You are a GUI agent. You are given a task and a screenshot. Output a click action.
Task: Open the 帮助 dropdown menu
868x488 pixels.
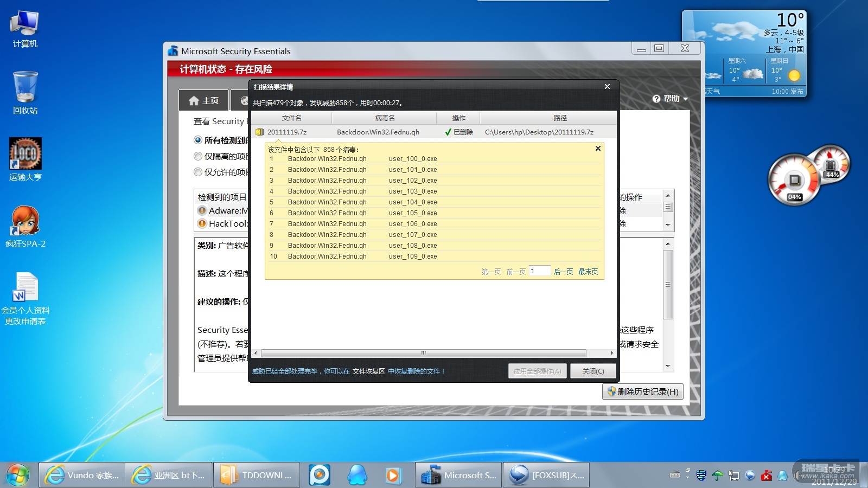click(671, 99)
